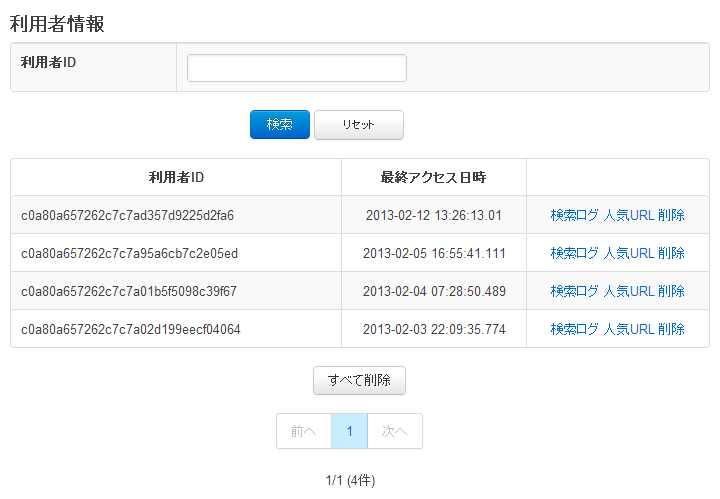Open 検索ログ for user ending c39f67
The width and height of the screenshot is (720, 499).
[574, 291]
